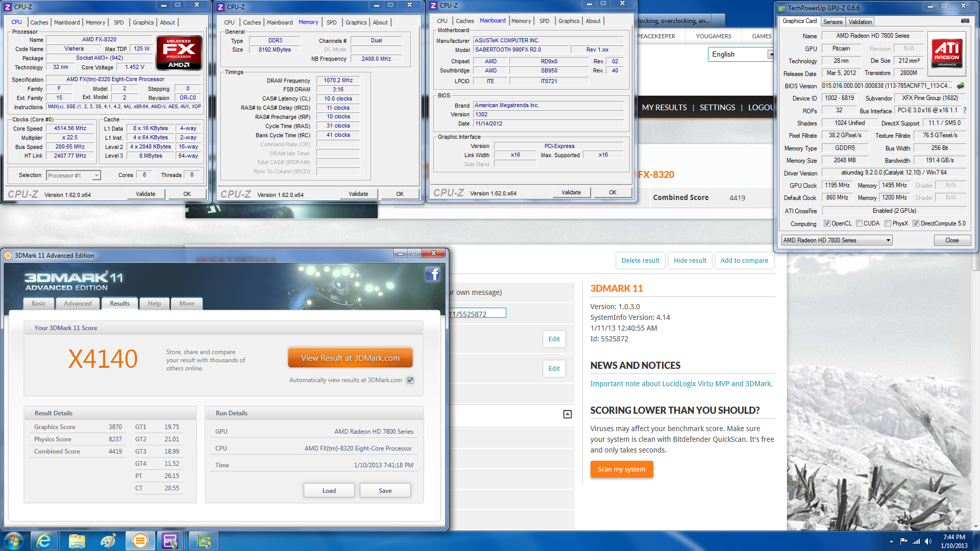Click the Delete result button
Image resolution: width=980 pixels, height=551 pixels.
click(640, 260)
